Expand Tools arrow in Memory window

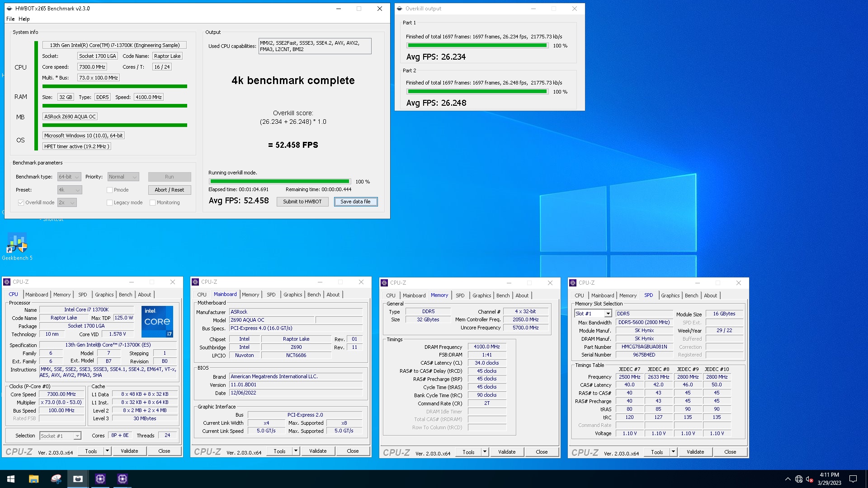point(485,452)
